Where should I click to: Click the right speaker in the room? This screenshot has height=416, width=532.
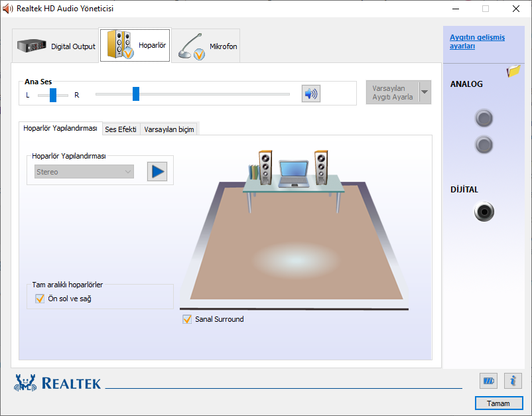[x=321, y=167]
